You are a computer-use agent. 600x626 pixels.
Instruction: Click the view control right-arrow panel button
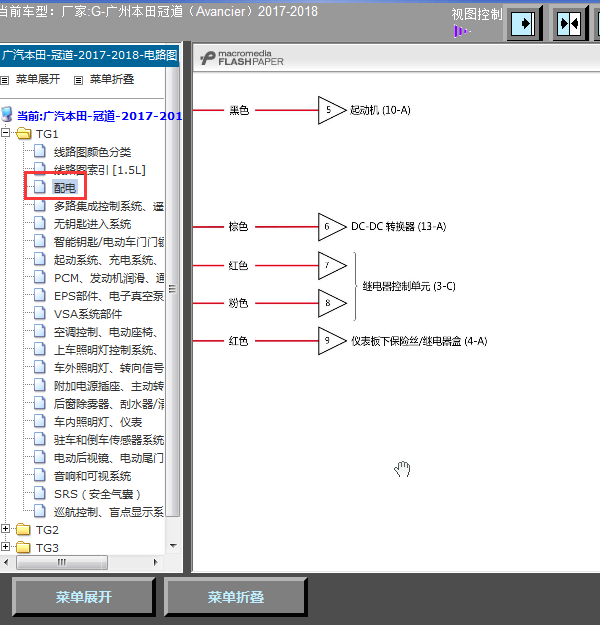[x=524, y=24]
